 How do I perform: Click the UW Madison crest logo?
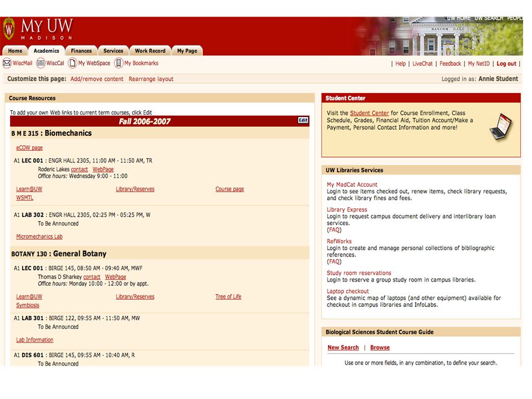[x=9, y=29]
